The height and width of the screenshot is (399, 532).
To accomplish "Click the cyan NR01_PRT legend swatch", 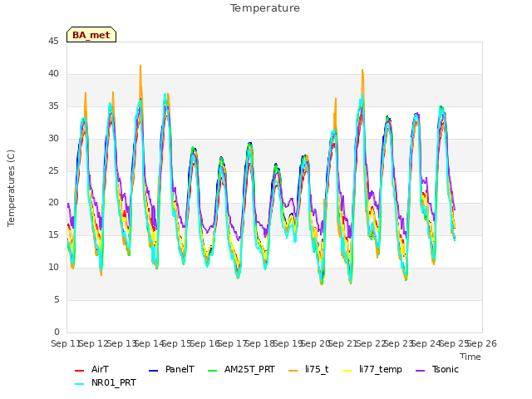I will pos(79,384).
